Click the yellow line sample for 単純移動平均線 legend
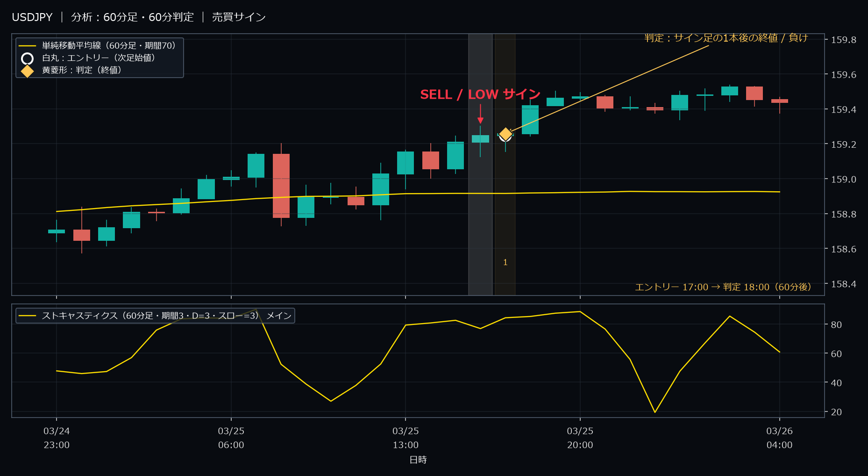The height and width of the screenshot is (476, 868). [x=28, y=46]
